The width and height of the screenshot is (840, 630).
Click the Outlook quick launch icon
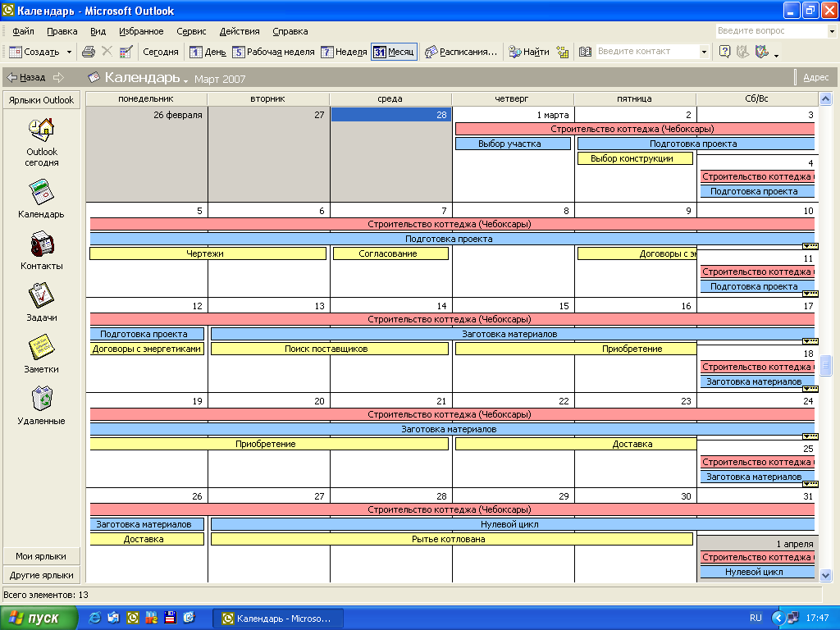[132, 618]
